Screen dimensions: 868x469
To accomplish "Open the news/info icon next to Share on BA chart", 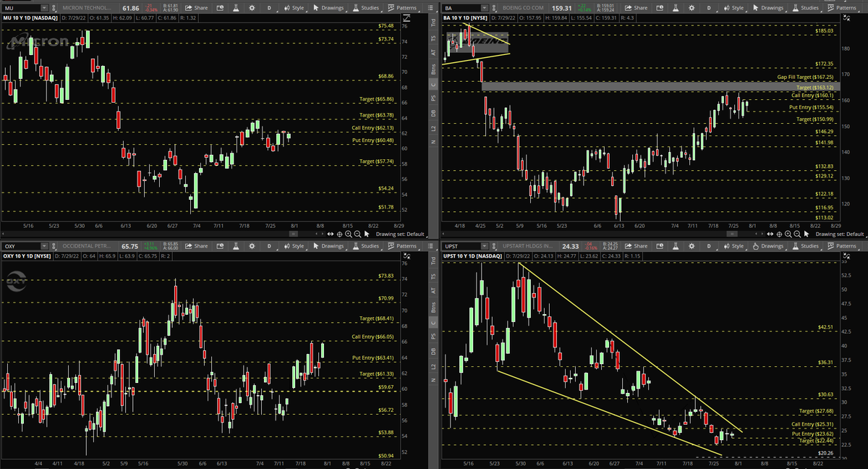I will [660, 7].
